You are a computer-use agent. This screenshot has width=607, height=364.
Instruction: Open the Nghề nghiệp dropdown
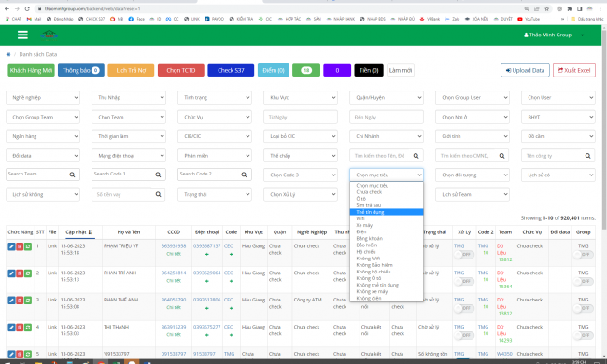tap(43, 97)
